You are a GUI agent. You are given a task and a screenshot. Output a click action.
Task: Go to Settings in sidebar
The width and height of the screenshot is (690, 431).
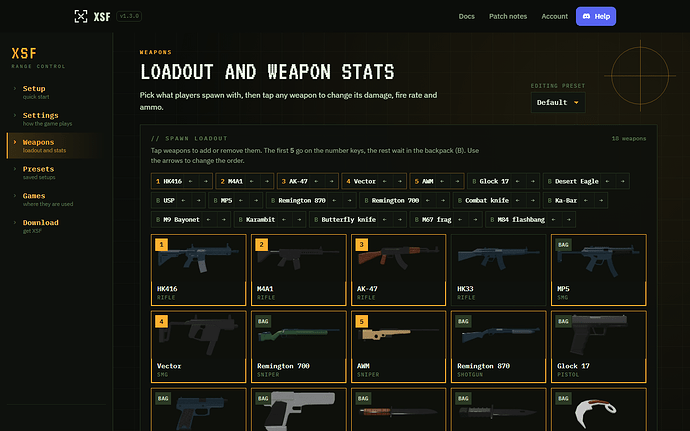tap(55, 119)
